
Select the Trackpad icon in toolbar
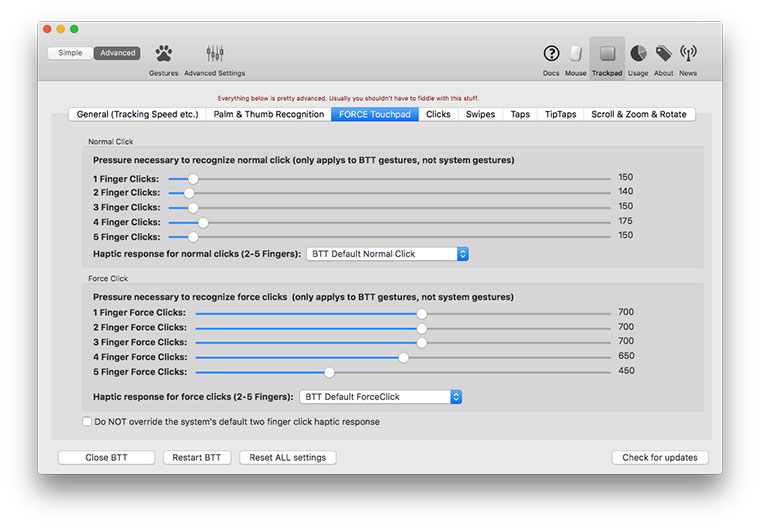click(x=607, y=54)
